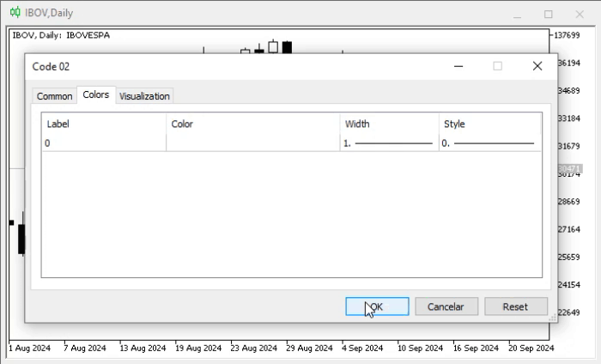Click the Label column header
The width and height of the screenshot is (601, 364).
tap(104, 124)
